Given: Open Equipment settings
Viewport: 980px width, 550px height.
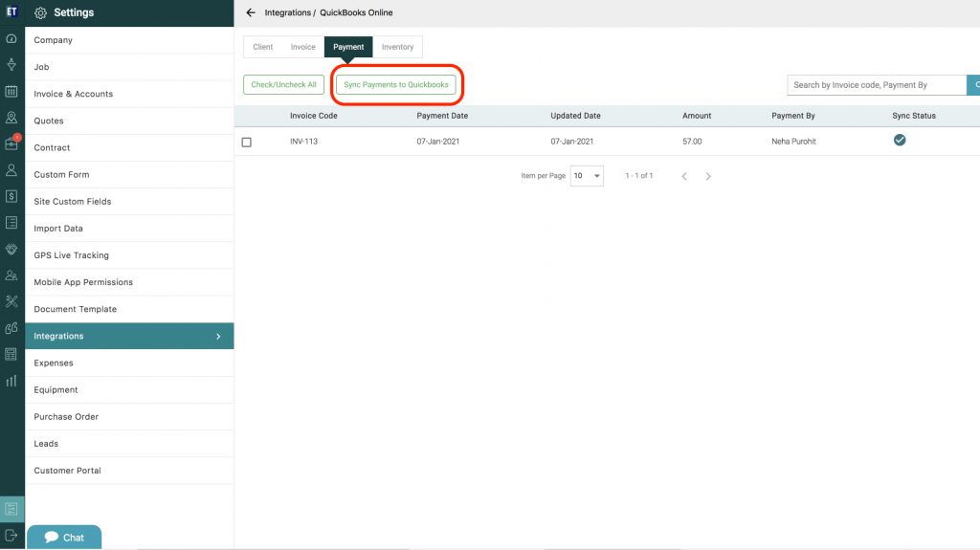Looking at the screenshot, I should [129, 389].
